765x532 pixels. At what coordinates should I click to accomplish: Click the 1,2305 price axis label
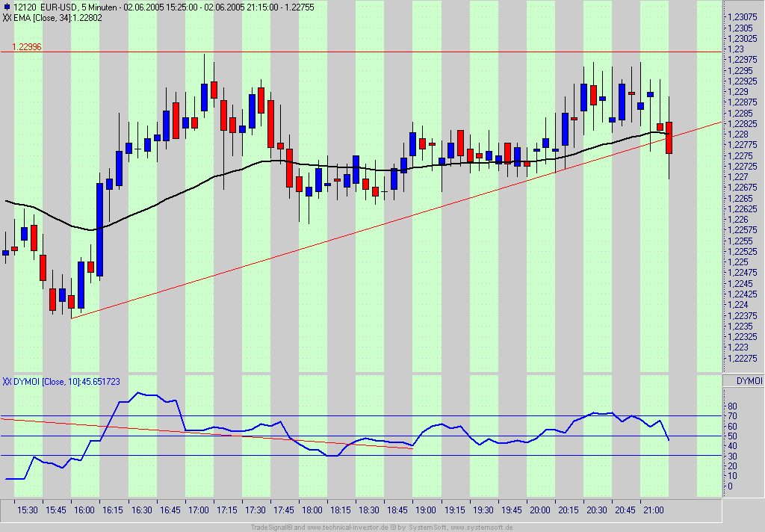pos(740,28)
